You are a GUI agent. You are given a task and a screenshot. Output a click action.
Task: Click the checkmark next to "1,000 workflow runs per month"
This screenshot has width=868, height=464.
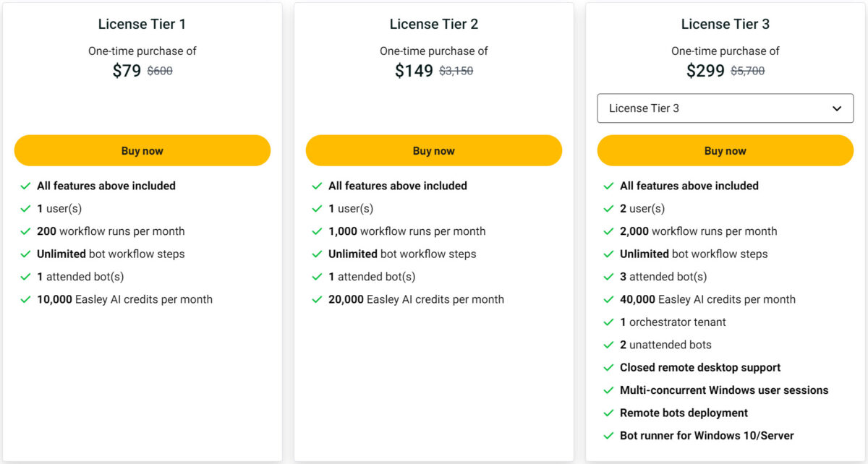[x=318, y=231]
